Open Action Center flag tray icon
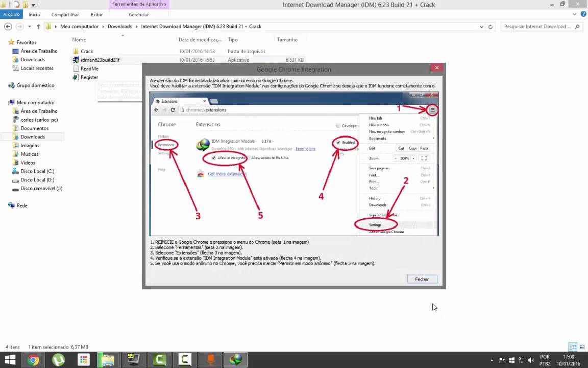588x368 pixels. (502, 360)
